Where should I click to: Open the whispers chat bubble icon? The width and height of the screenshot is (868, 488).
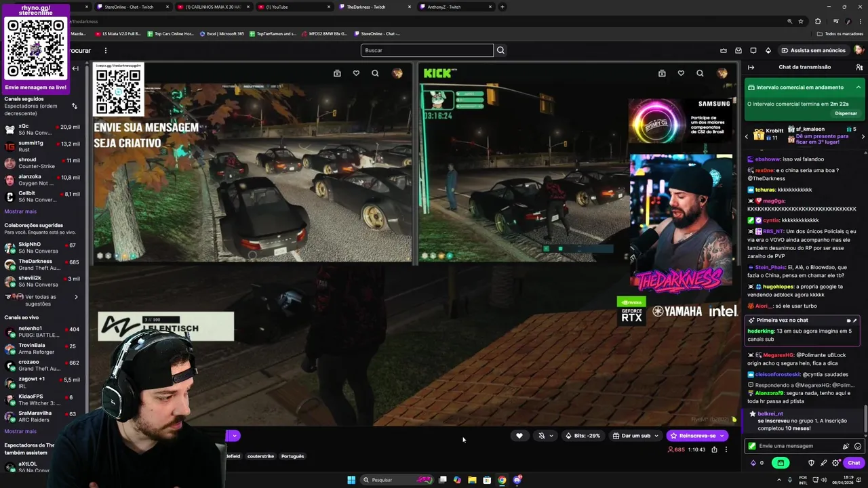coord(753,50)
